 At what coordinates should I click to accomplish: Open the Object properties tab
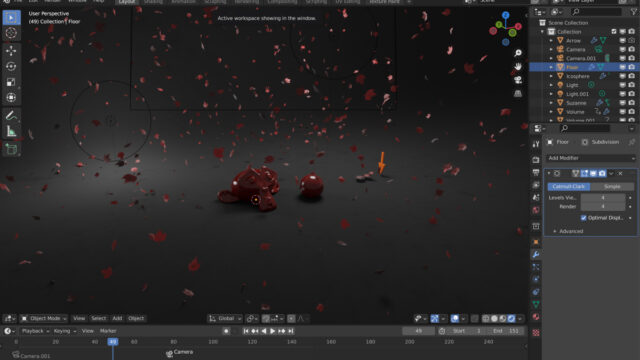pos(536,242)
